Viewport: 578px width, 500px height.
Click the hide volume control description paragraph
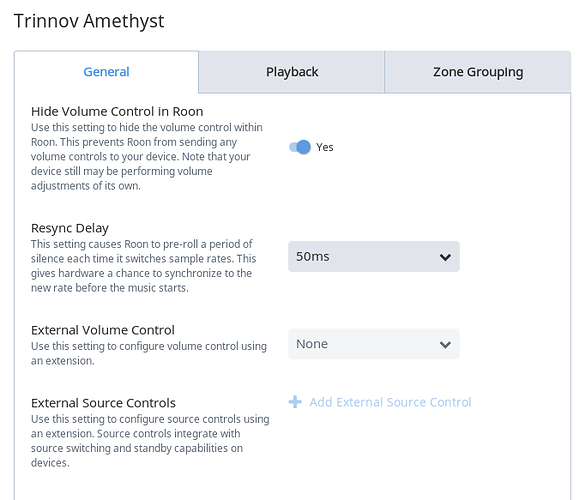tap(147, 156)
